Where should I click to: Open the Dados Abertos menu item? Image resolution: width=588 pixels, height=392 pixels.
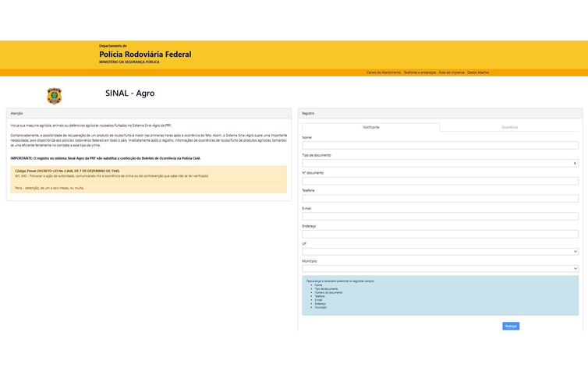tap(478, 72)
